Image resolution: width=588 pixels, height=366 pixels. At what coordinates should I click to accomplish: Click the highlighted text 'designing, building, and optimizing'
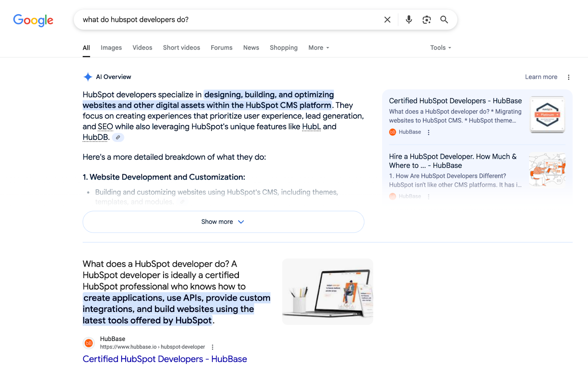[x=269, y=95]
